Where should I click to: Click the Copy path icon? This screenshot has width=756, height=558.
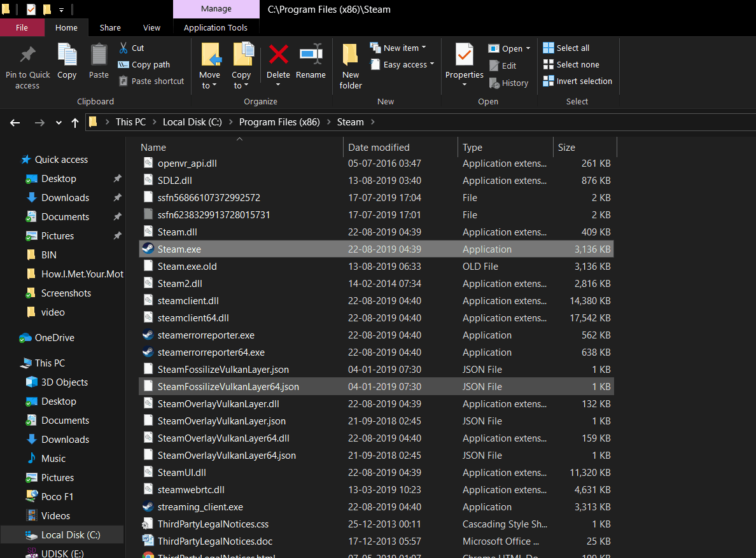(x=123, y=64)
